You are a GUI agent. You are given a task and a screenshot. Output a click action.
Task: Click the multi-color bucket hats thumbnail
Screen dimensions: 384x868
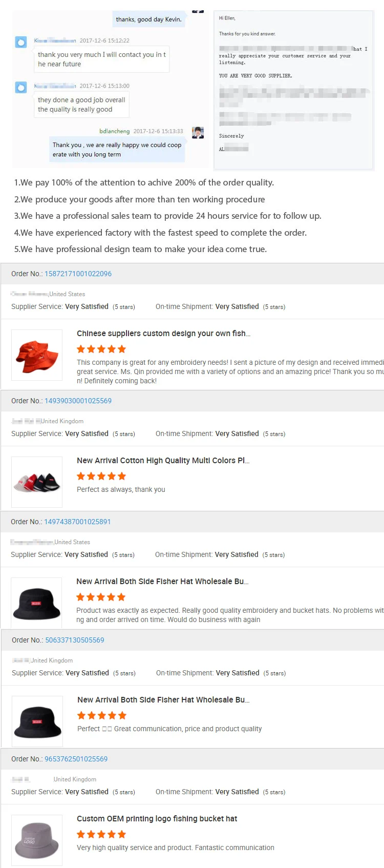(37, 482)
